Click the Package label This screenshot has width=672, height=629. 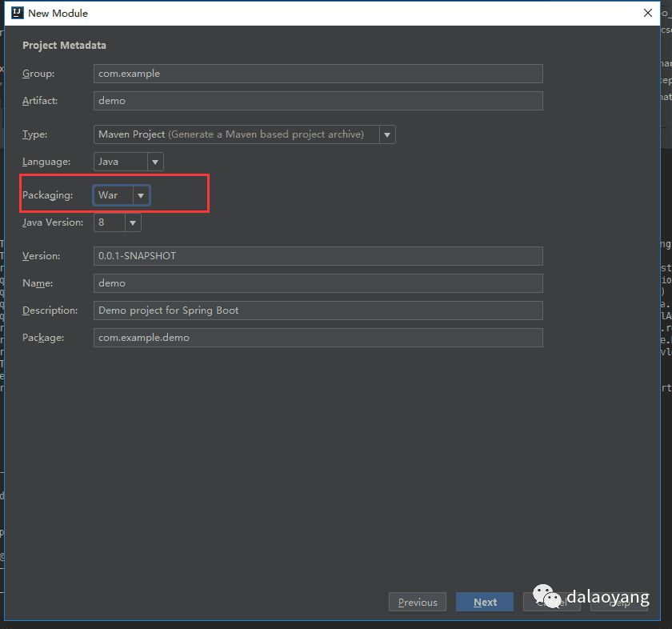tap(43, 338)
